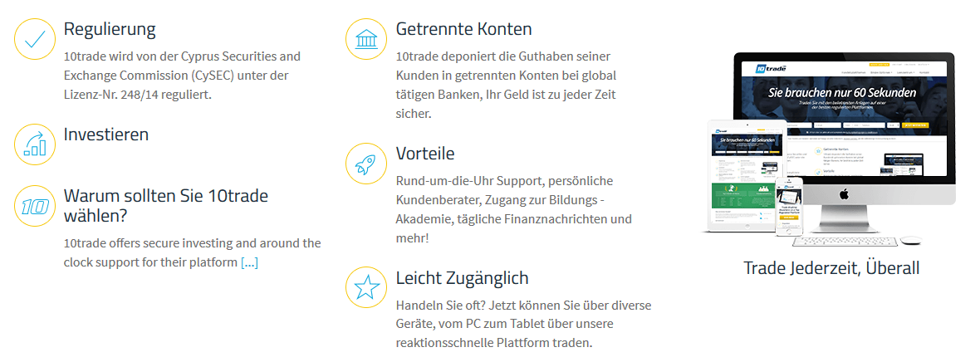
Task: Open the Regulierung heading
Action: tap(110, 29)
